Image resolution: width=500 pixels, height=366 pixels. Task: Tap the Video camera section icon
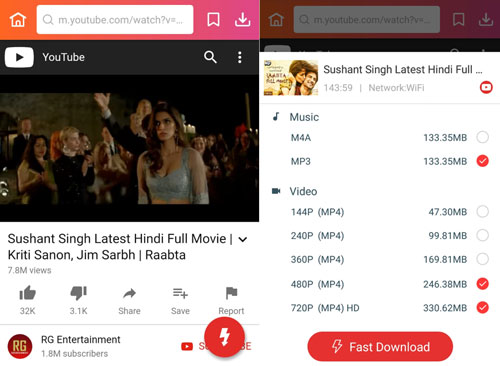(x=276, y=191)
